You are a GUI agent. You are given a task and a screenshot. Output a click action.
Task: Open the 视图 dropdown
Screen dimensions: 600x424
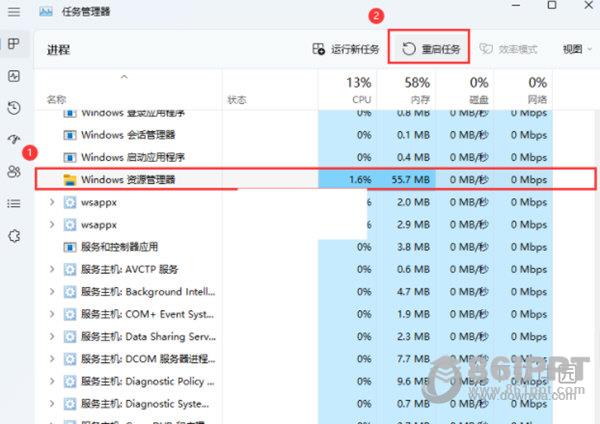577,49
